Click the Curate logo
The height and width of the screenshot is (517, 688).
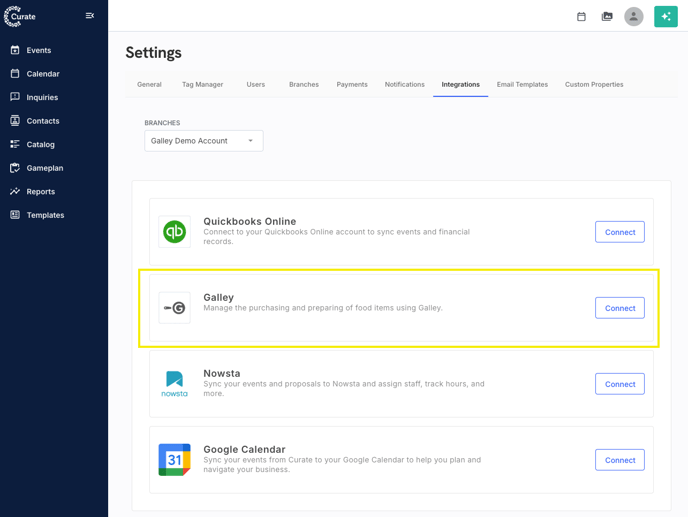coord(20,16)
